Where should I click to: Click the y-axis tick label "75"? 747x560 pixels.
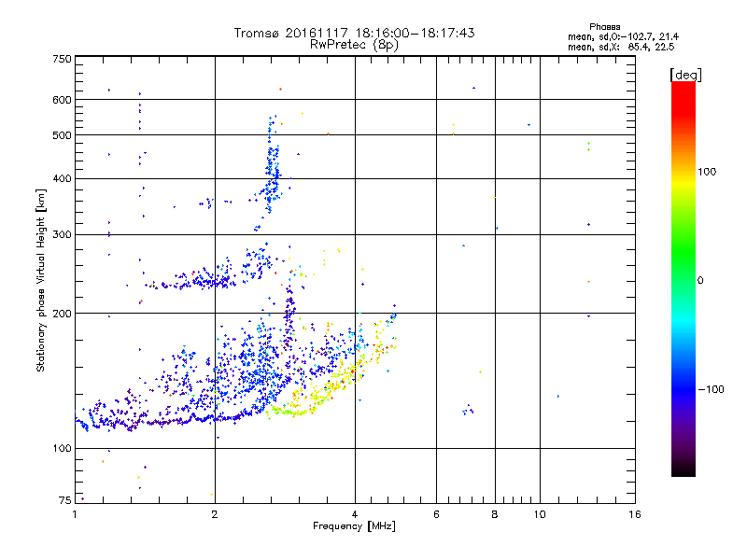click(65, 500)
